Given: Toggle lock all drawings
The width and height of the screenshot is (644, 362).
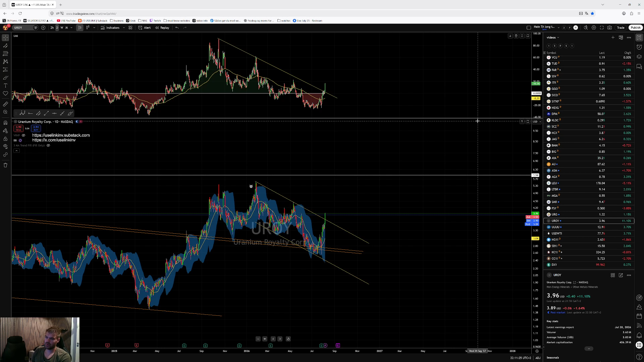Looking at the screenshot, I should [x=5, y=139].
